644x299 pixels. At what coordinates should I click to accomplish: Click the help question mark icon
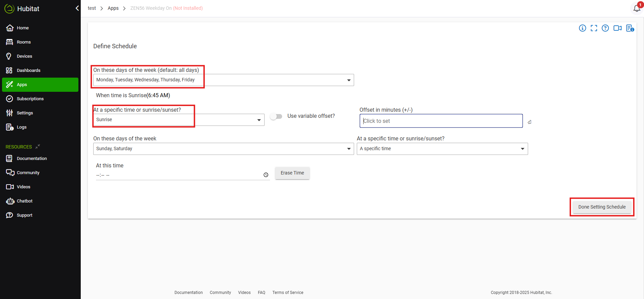point(605,28)
